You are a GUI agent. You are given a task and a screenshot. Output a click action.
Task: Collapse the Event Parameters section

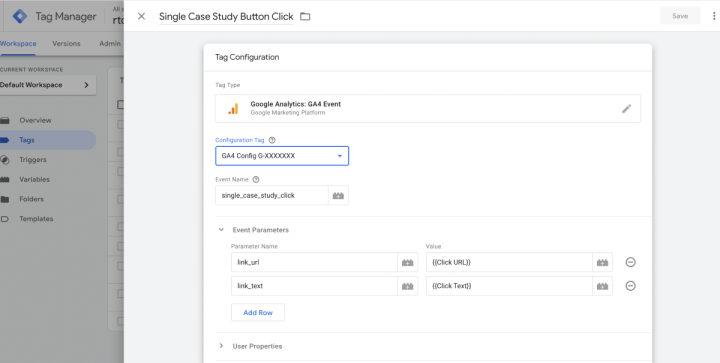pos(221,230)
